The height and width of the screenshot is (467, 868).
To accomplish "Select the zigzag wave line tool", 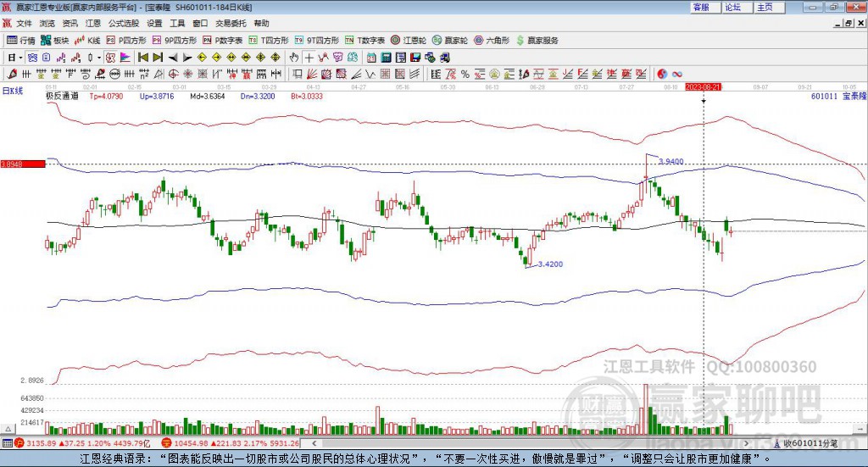I will pos(370,74).
